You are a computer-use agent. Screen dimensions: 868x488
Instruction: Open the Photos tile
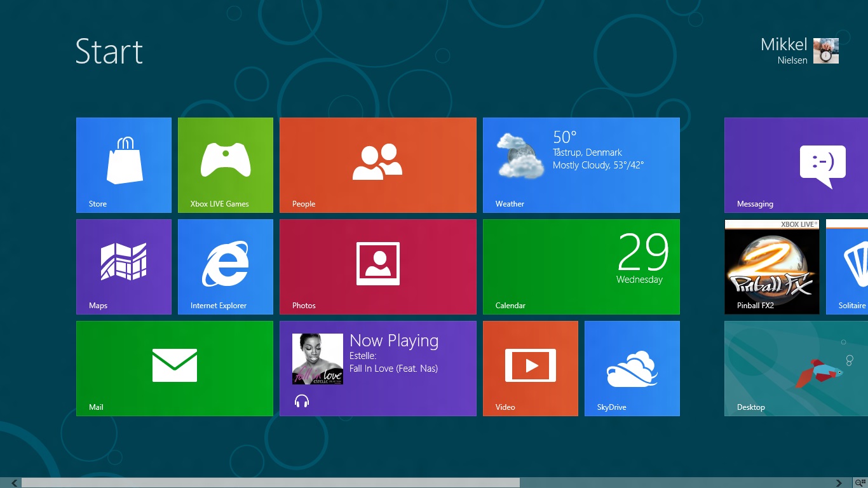(x=378, y=267)
